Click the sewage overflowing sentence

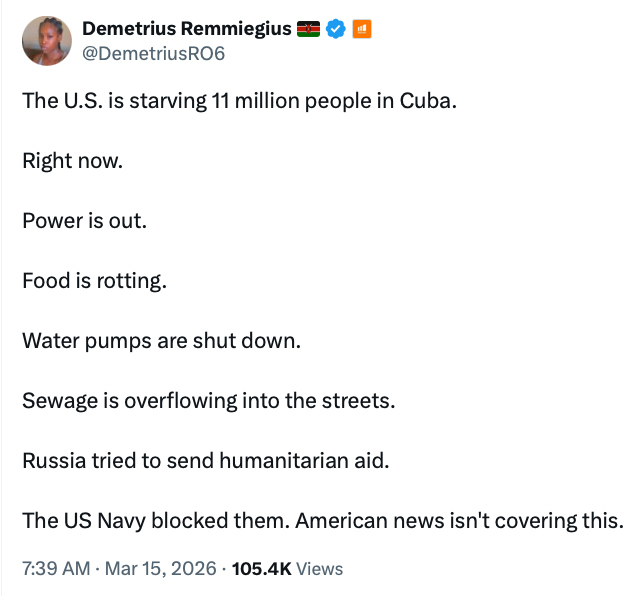point(209,401)
